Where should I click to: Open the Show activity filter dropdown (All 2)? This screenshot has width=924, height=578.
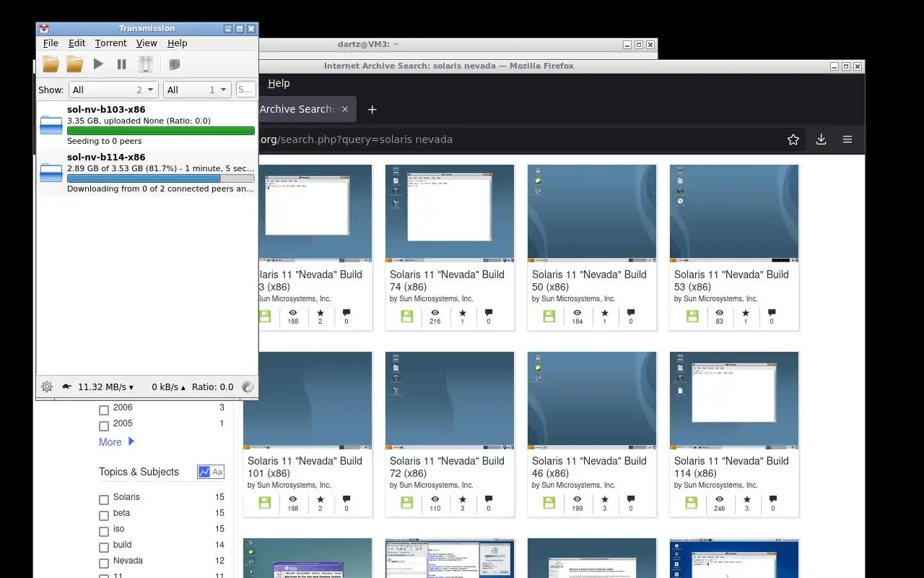[113, 90]
